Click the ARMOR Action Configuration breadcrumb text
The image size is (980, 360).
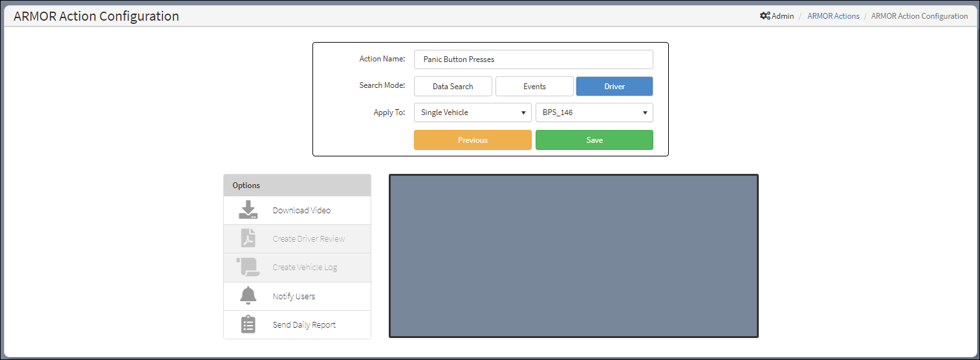[x=919, y=16]
